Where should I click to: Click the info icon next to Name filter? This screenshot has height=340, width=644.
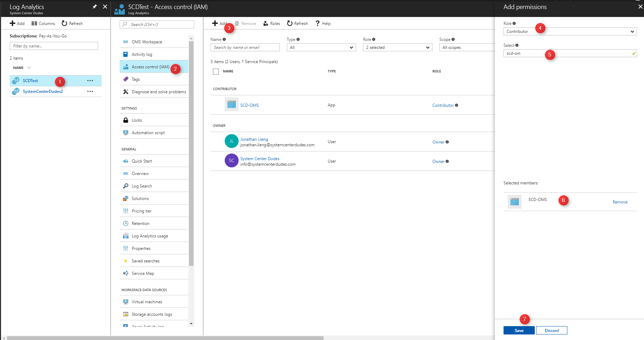click(224, 40)
